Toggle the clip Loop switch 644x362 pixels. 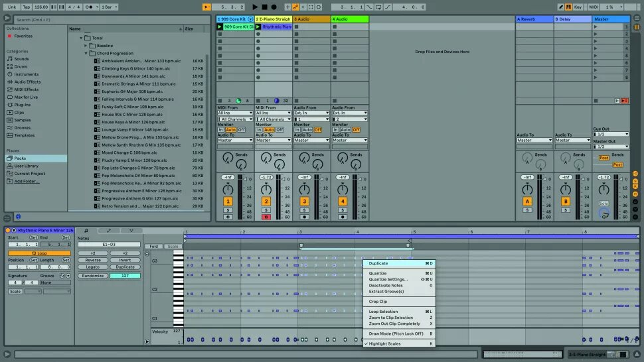(39, 253)
